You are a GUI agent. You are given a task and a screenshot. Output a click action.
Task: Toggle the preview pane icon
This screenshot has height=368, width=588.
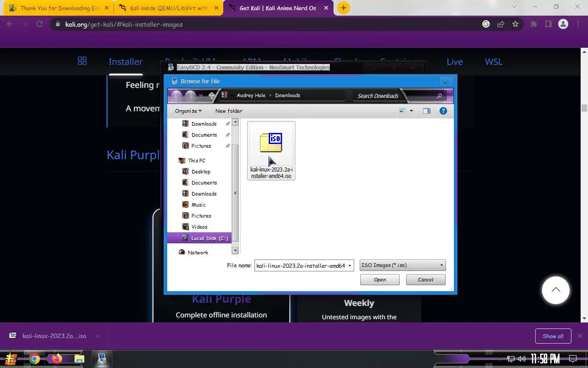tap(427, 111)
